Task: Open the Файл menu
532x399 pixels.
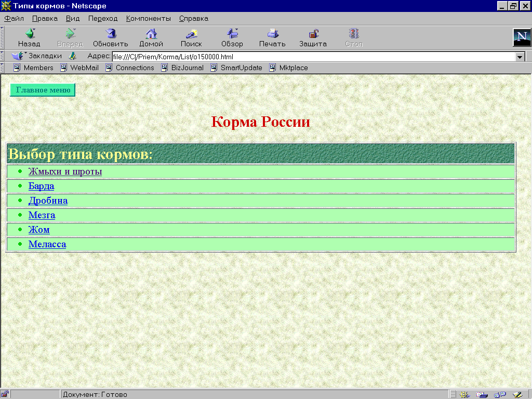Action: click(14, 18)
